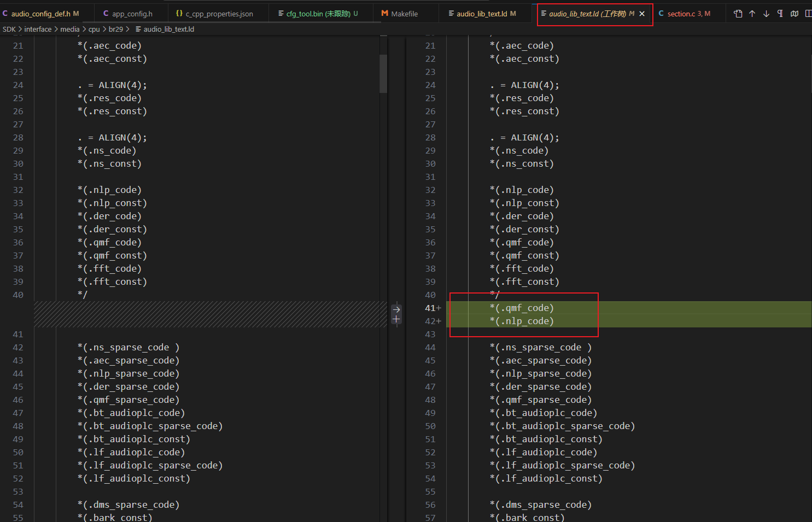Click *(.ns_sparse_code ) in the left pane
This screenshot has height=522, width=812.
[x=128, y=347]
